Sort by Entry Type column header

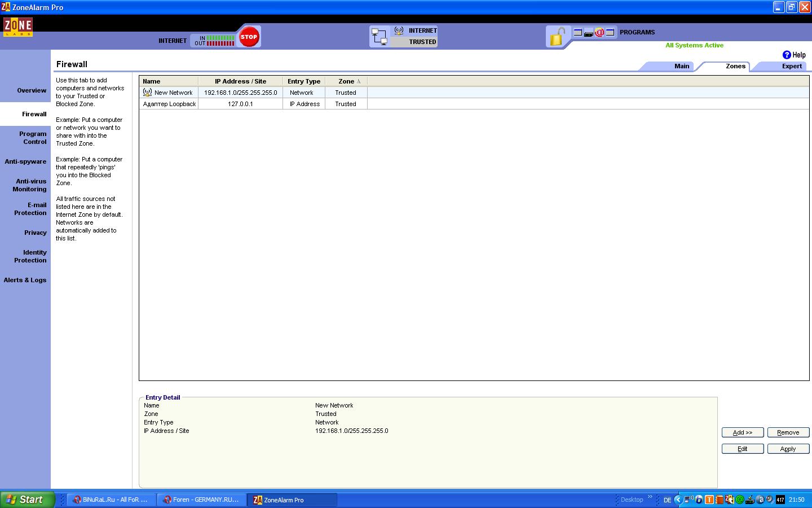[x=304, y=81]
